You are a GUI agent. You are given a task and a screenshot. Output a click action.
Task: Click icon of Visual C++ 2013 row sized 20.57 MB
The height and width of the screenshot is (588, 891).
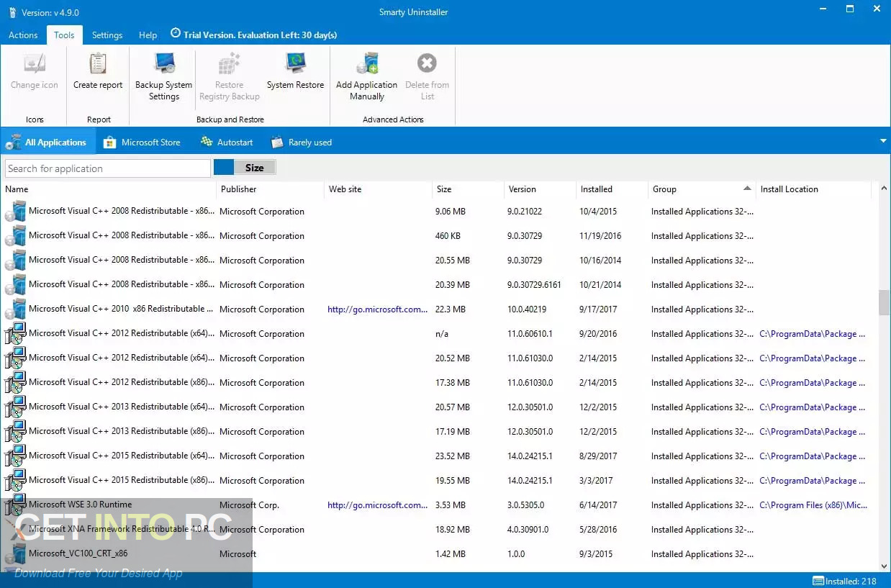coord(15,407)
